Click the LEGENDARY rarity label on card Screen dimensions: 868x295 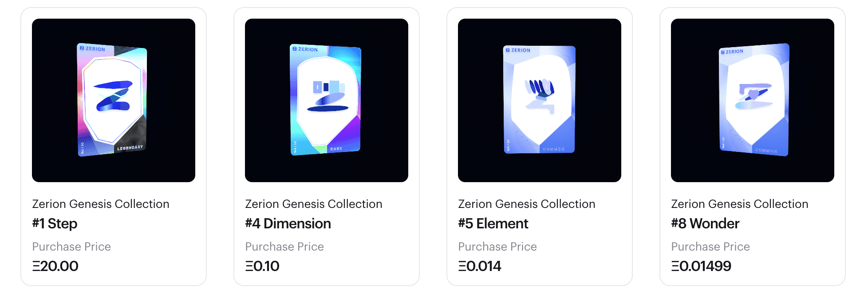click(x=130, y=147)
